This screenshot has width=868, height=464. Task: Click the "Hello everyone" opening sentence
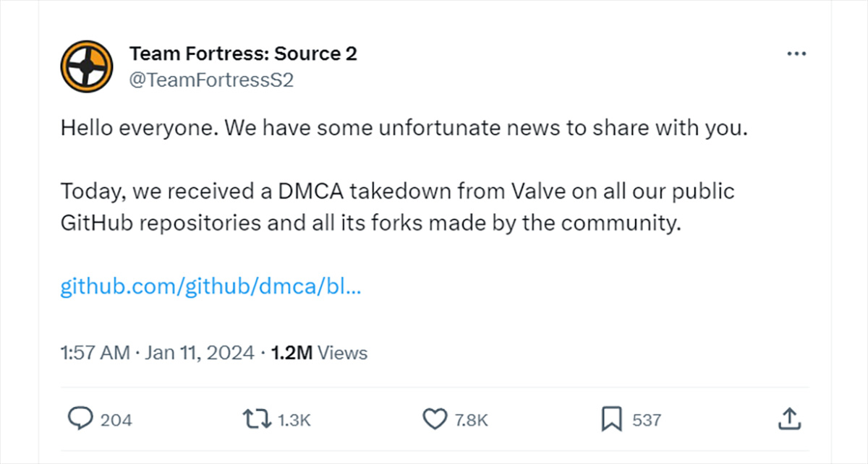pyautogui.click(x=137, y=128)
